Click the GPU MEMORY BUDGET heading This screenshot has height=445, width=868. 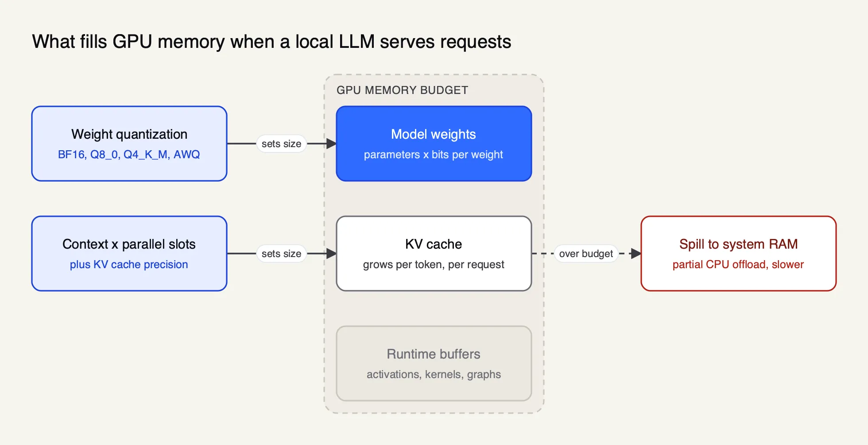point(402,90)
